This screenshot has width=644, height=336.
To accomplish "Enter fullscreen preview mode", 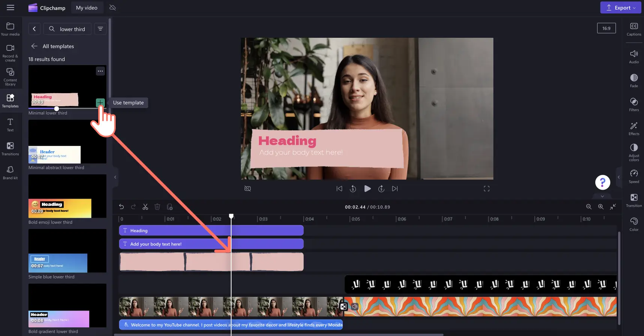I will pyautogui.click(x=487, y=189).
